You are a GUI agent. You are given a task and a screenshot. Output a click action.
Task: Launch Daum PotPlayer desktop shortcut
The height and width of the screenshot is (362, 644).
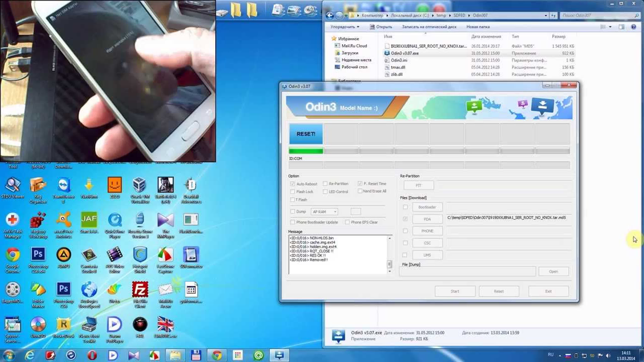coord(114,330)
